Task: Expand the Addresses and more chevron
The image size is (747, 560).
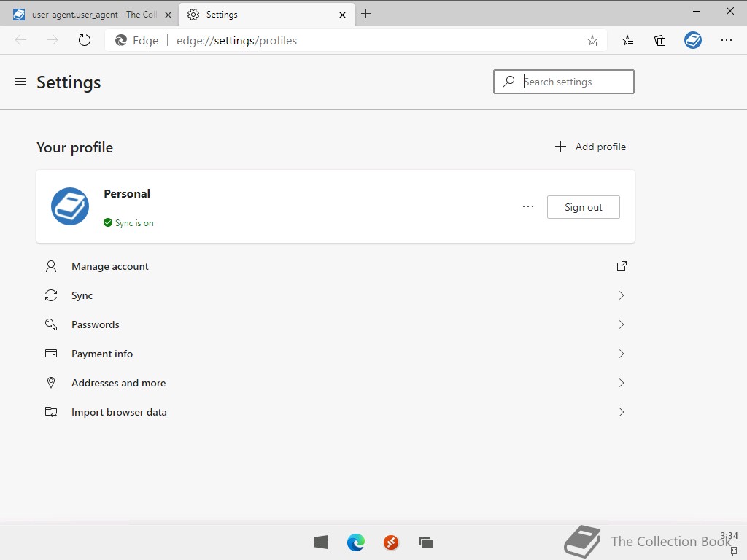Action: [x=622, y=383]
